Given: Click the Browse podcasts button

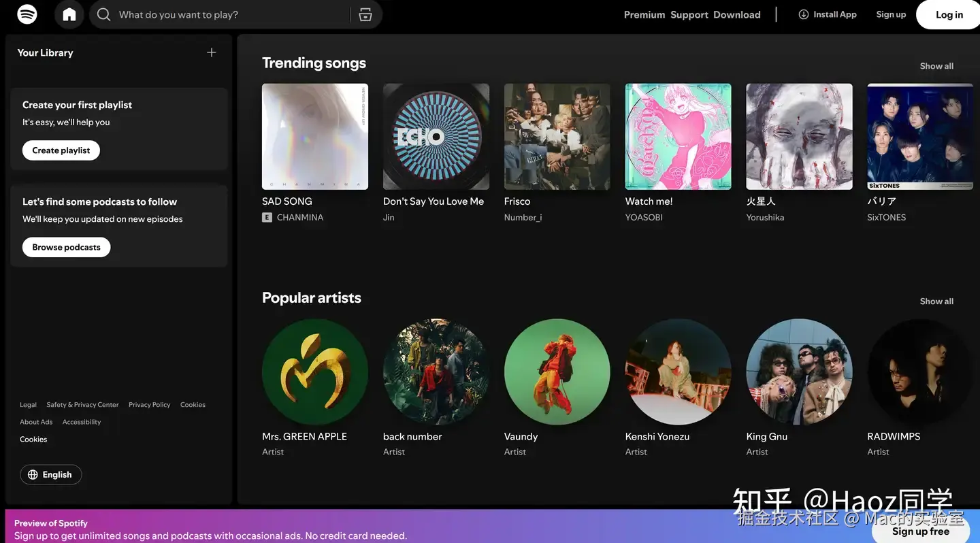Looking at the screenshot, I should pos(66,247).
